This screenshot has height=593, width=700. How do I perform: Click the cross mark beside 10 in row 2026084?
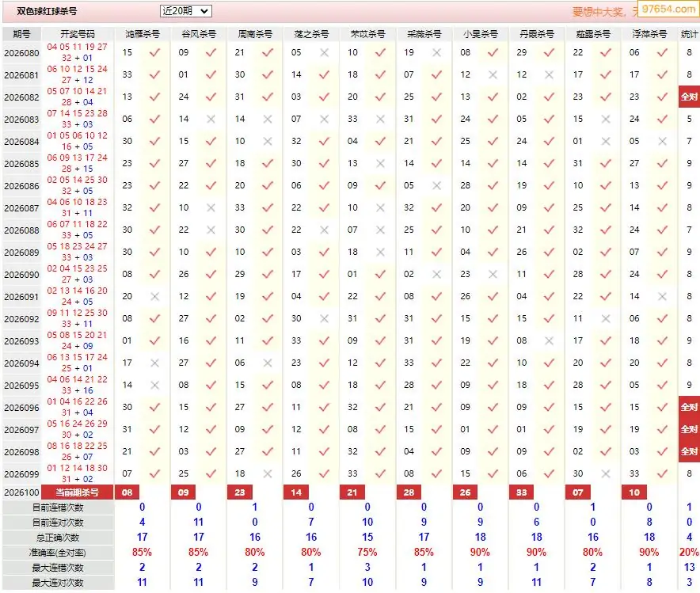[x=268, y=141]
